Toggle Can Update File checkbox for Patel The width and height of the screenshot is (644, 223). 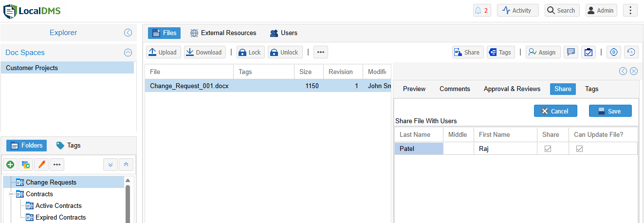click(x=579, y=149)
